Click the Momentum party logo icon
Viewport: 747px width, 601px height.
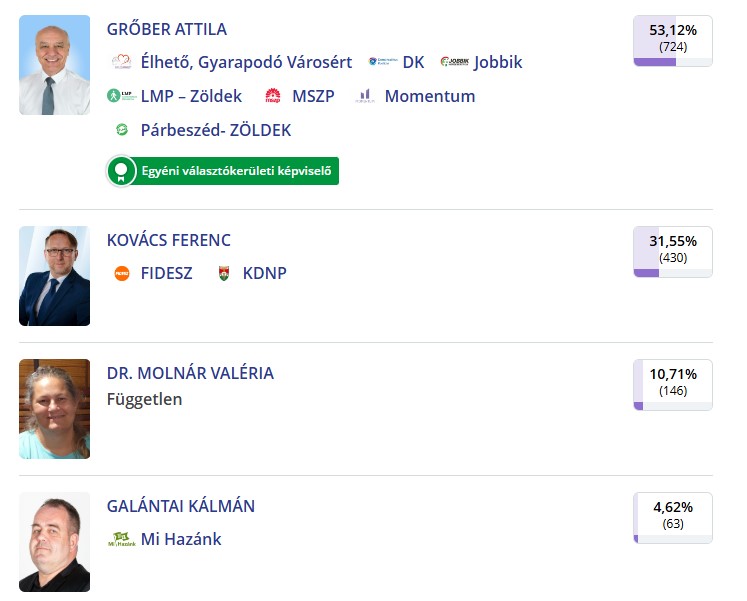[365, 96]
